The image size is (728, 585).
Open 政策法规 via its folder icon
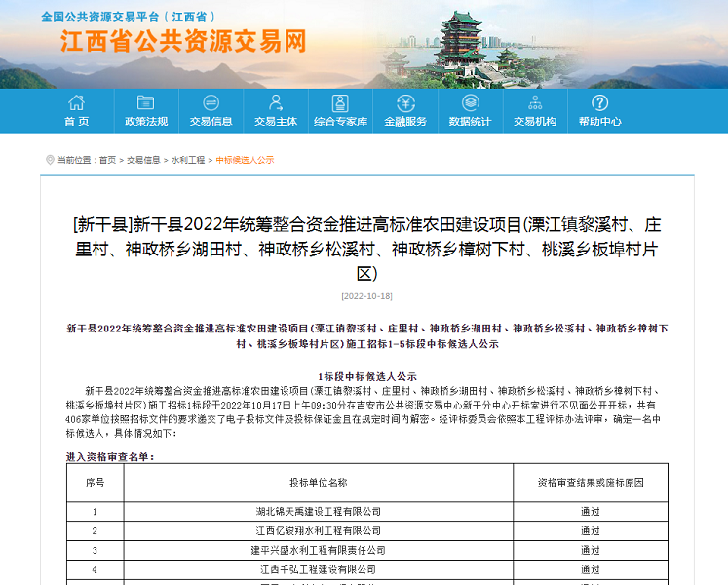[x=145, y=102]
